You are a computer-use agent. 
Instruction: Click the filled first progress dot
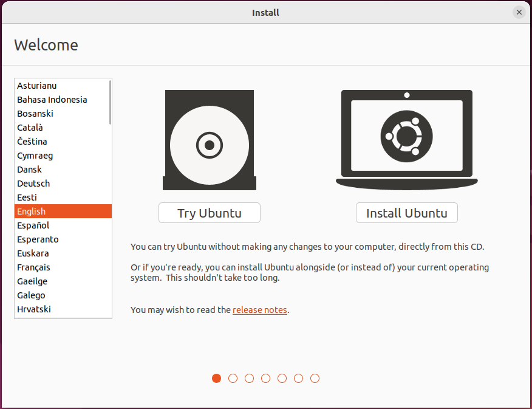[216, 378]
